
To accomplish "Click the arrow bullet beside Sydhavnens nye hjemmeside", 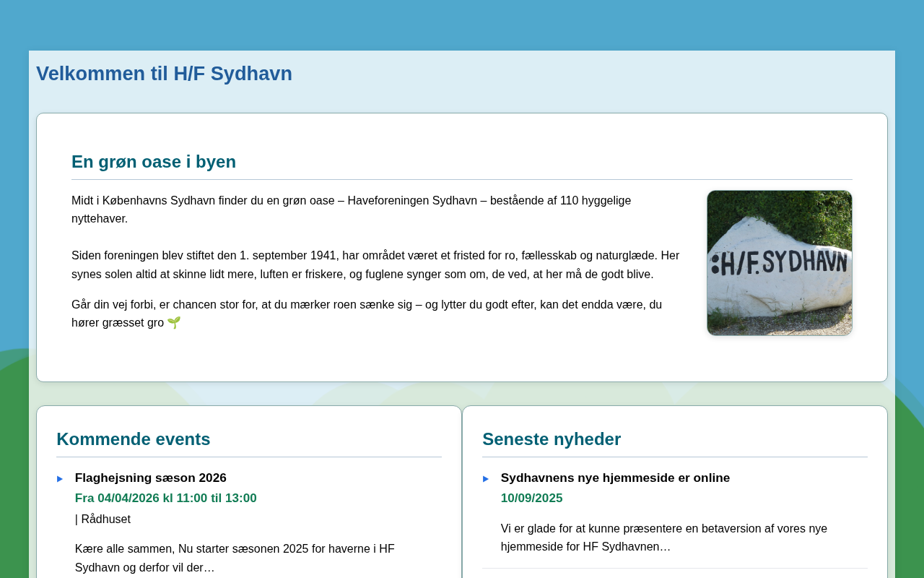I will point(486,478).
